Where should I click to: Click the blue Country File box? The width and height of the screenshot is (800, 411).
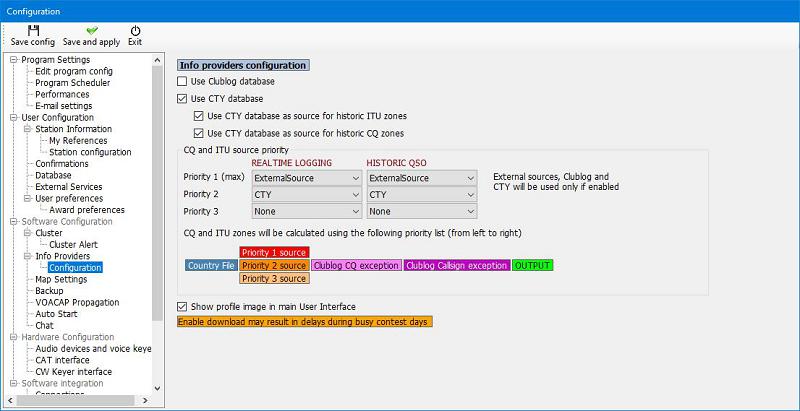[x=211, y=266]
